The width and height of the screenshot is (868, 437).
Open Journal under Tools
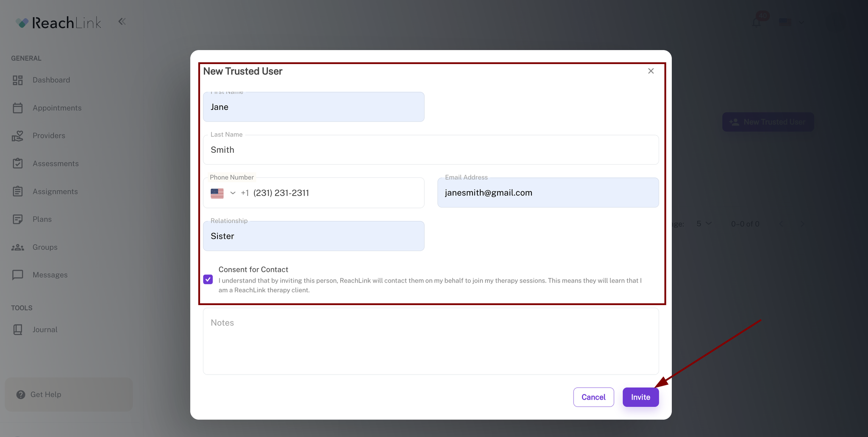[45, 330]
